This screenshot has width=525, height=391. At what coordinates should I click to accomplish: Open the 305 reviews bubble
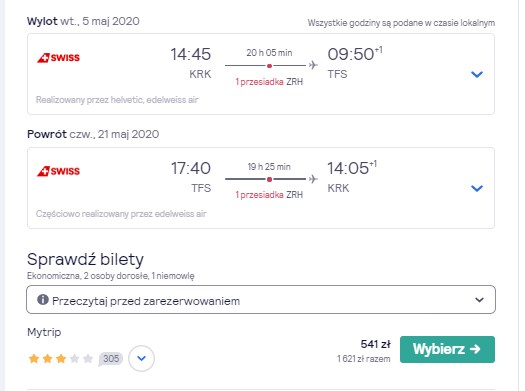tap(110, 359)
